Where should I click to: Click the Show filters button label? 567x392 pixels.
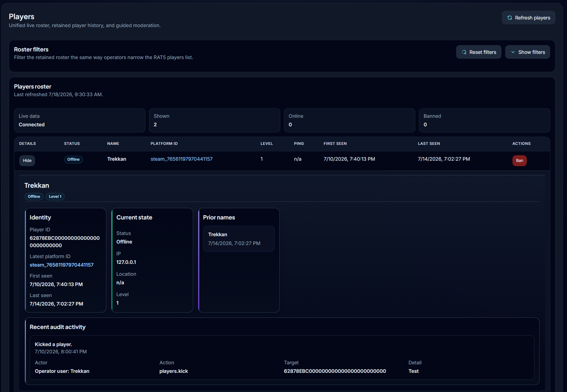click(x=532, y=52)
